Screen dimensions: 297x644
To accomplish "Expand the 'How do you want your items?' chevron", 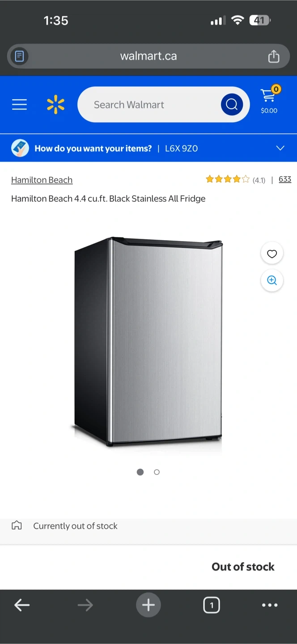I will (280, 148).
